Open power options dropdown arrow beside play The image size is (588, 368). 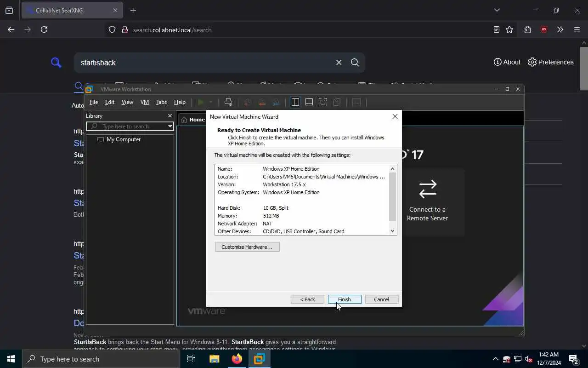(x=211, y=102)
